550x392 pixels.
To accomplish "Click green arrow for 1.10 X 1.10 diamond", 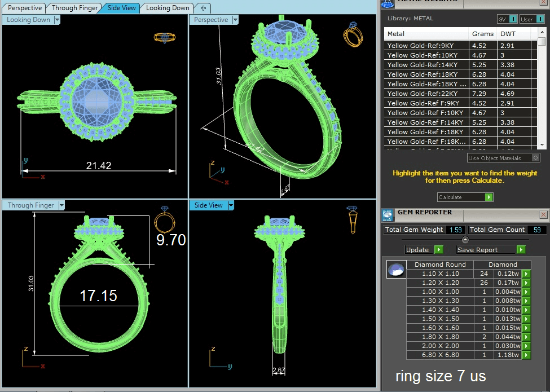I will [526, 274].
